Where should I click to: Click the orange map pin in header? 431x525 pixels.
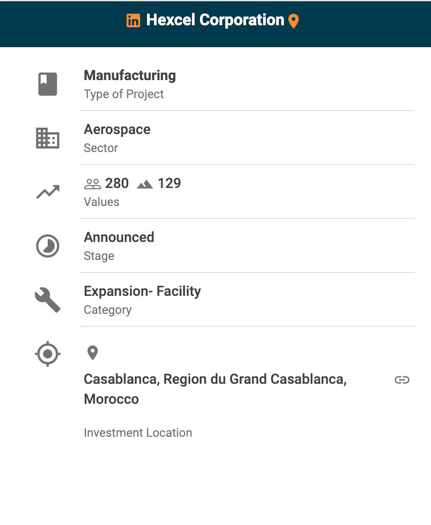(293, 21)
